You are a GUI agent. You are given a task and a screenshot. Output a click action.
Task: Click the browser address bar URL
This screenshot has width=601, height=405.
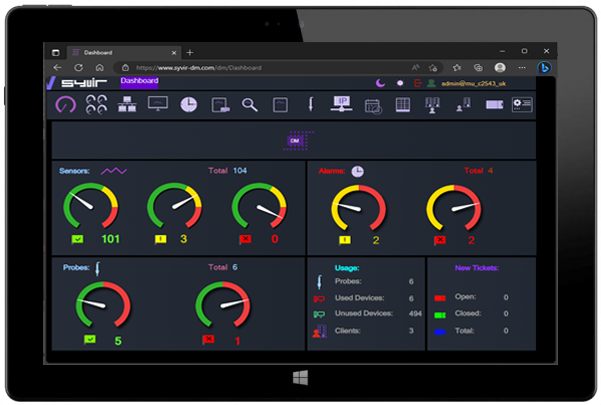[x=199, y=68]
